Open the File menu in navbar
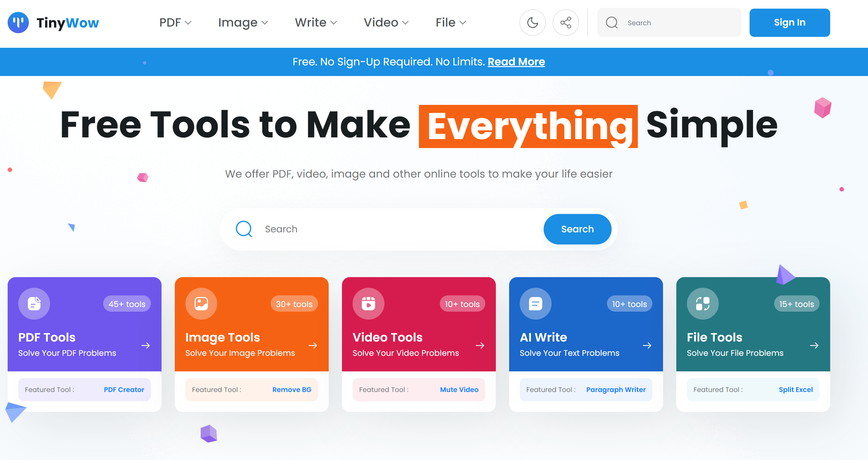This screenshot has width=868, height=460. point(450,23)
